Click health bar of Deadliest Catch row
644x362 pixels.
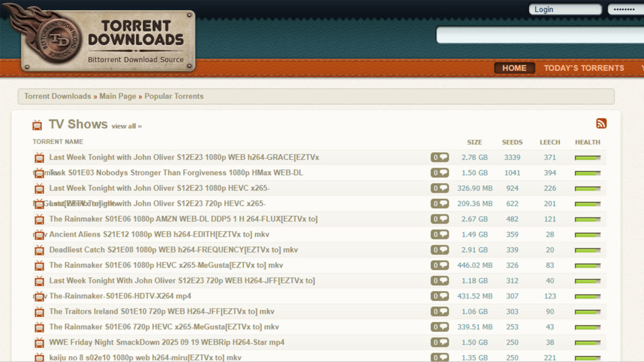[x=588, y=250]
